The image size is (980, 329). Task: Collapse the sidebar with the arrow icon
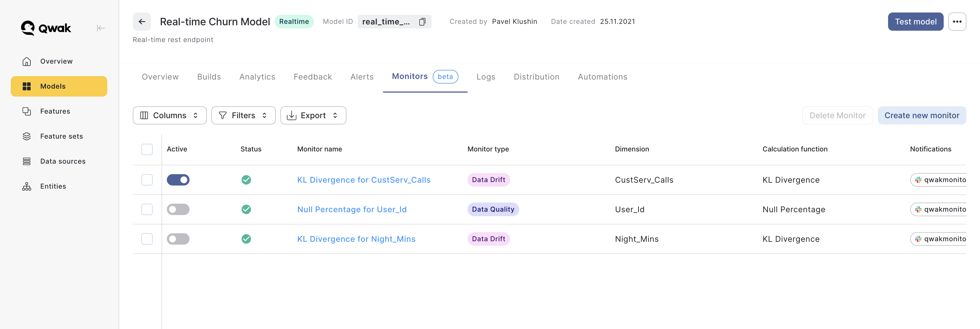(100, 28)
